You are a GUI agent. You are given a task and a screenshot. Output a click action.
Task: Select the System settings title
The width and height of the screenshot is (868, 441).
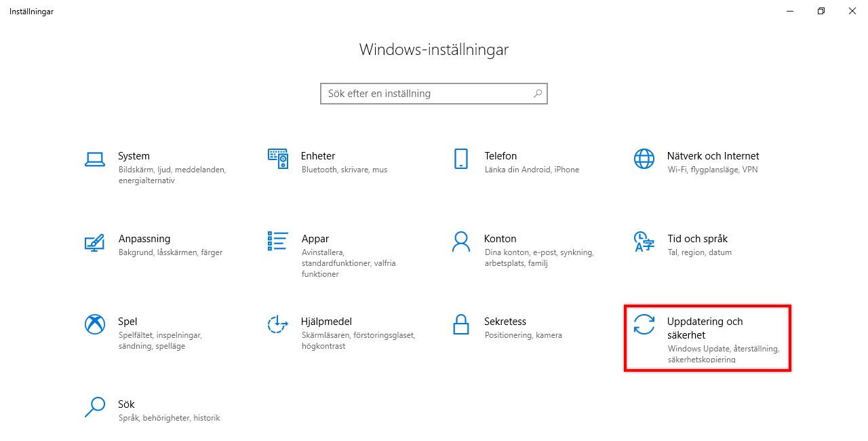click(134, 156)
